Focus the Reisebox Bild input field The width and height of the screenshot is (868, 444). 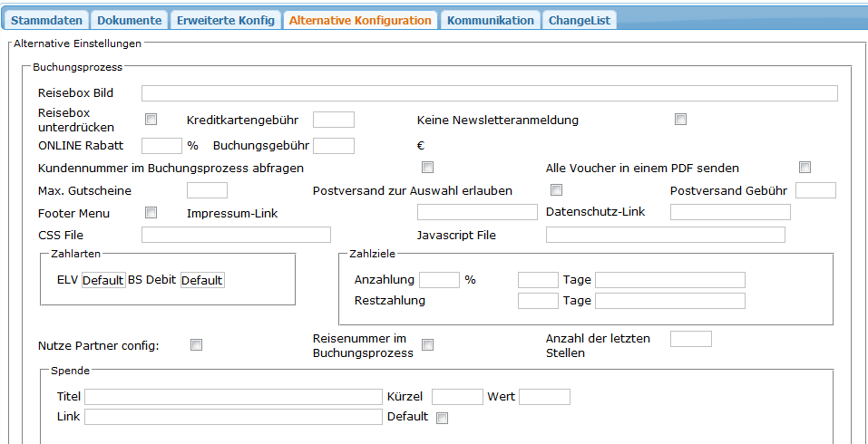pyautogui.click(x=489, y=92)
